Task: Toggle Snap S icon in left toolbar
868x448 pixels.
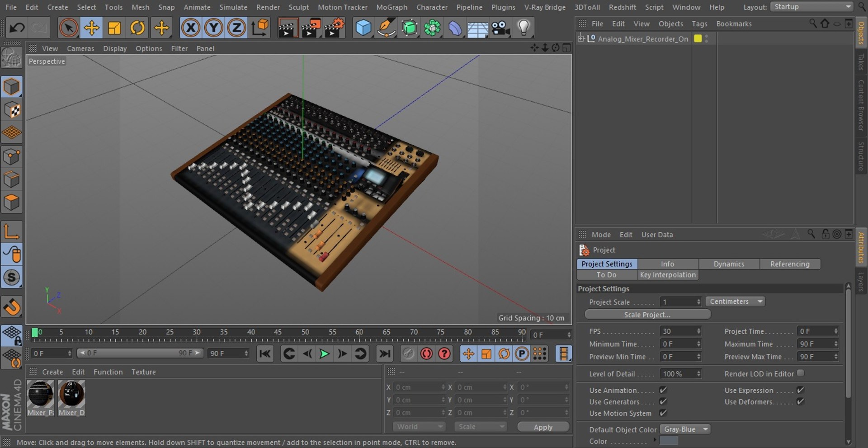Action: (12, 277)
